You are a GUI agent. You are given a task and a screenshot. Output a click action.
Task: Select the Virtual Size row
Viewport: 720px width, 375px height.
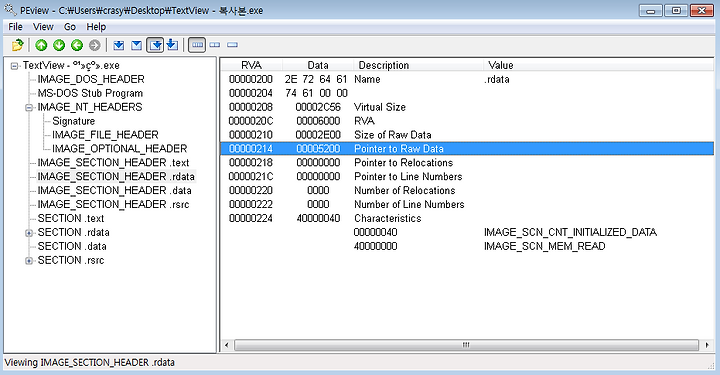pyautogui.click(x=467, y=107)
